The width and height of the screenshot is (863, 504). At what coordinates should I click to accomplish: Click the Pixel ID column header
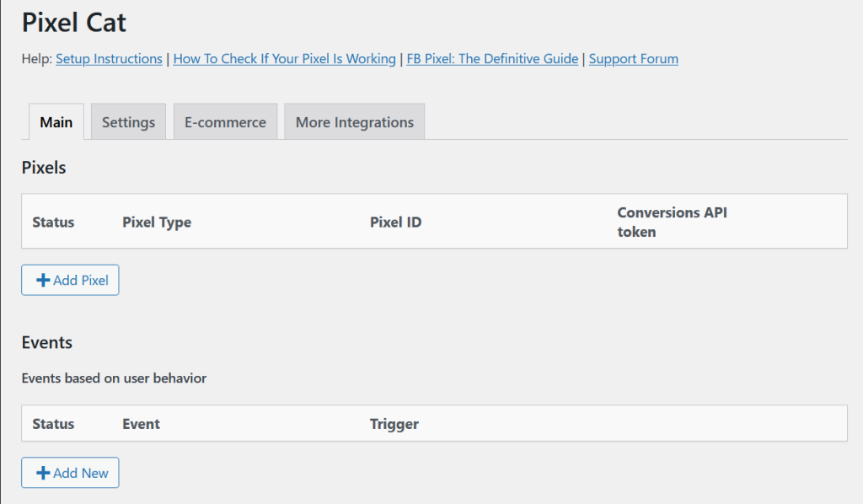click(395, 223)
